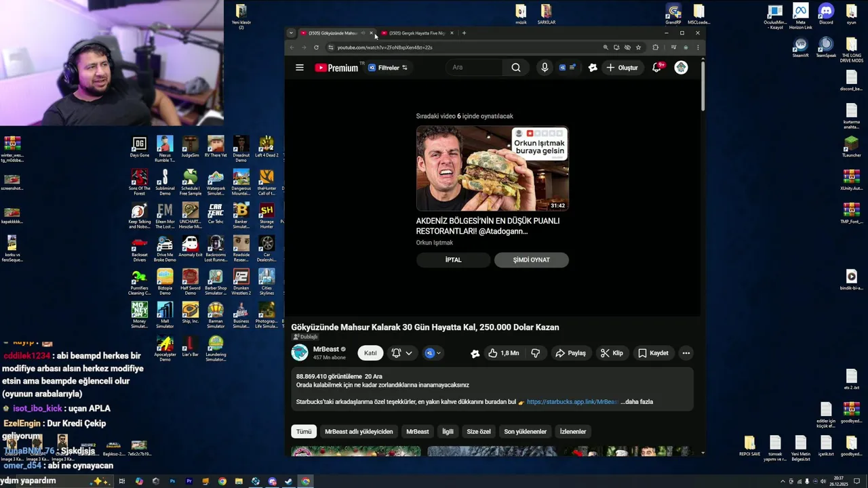This screenshot has width=868, height=488.
Task: Click the address bar URL
Action: pos(385,47)
